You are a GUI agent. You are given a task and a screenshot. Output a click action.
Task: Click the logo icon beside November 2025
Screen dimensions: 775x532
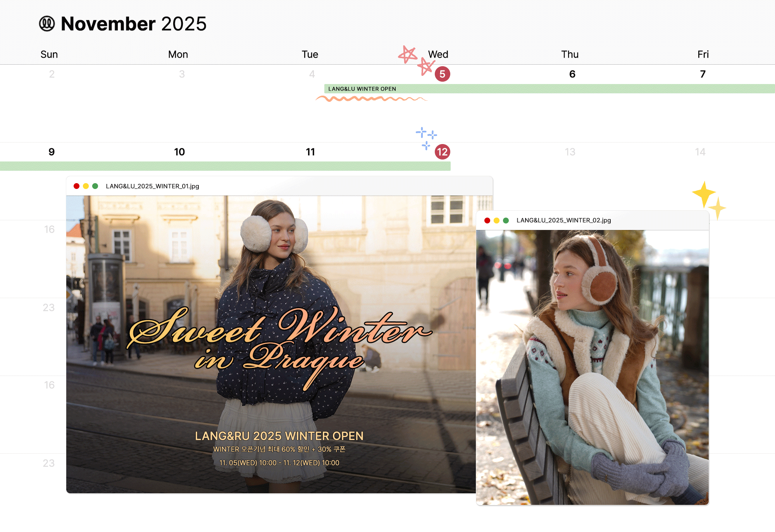[47, 24]
